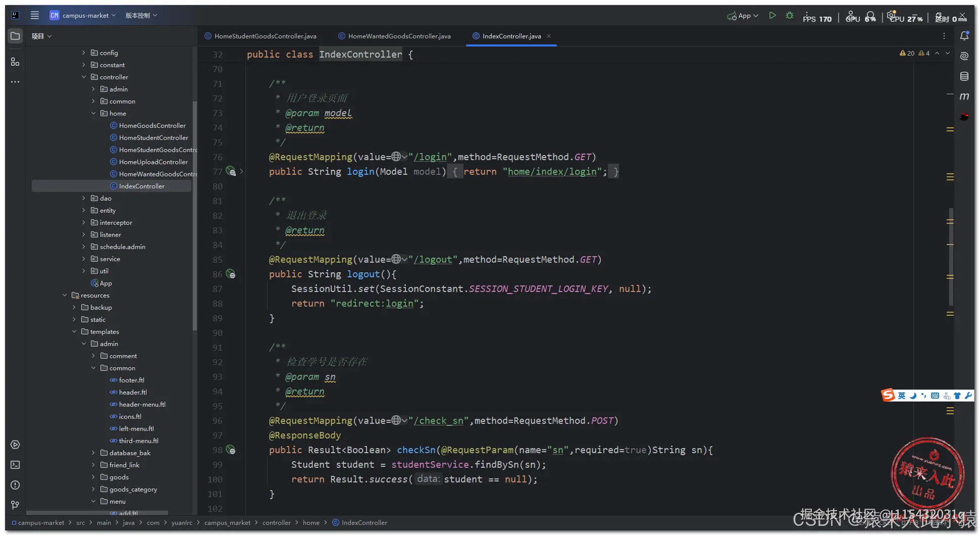Screen dimensions: 980x536
Task: Click the gutter icon on line 77
Action: point(231,171)
